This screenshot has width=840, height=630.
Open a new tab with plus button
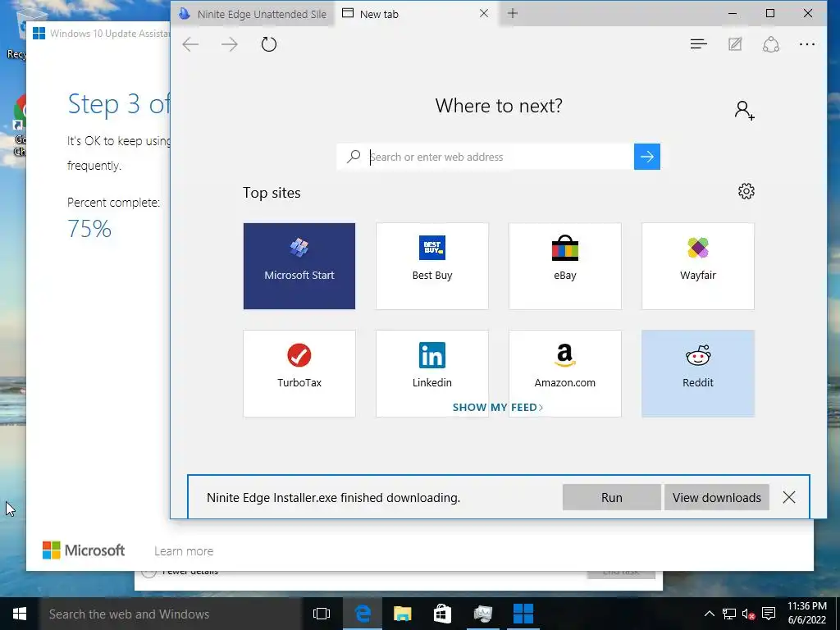click(x=513, y=13)
